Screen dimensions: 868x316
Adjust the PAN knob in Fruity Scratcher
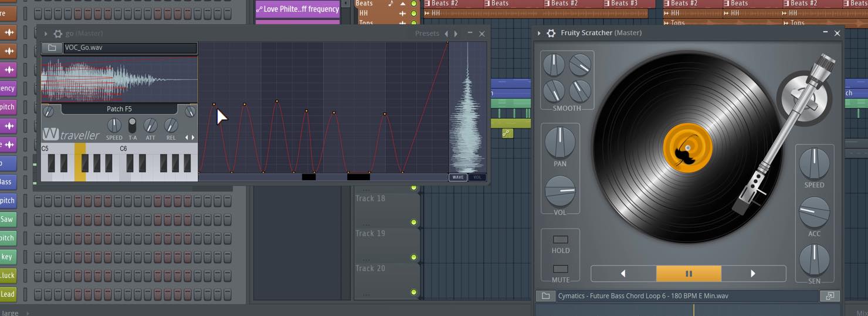click(x=560, y=142)
